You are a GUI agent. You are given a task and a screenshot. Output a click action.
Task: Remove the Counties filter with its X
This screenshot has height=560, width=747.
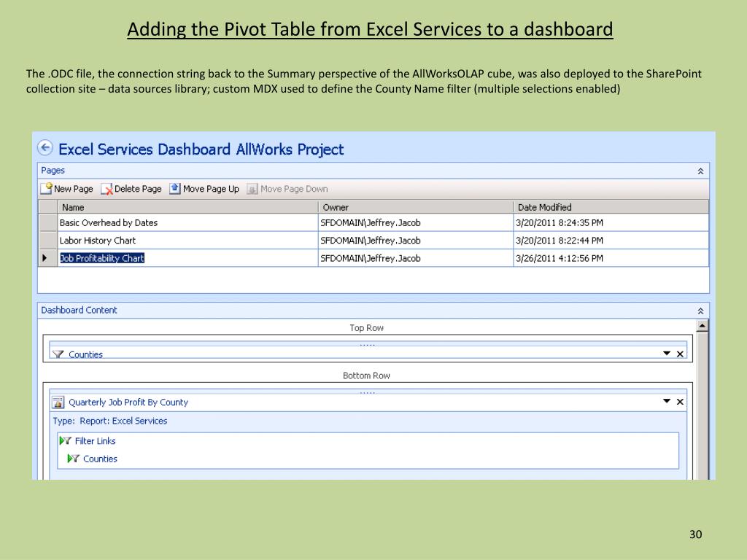[x=681, y=354]
